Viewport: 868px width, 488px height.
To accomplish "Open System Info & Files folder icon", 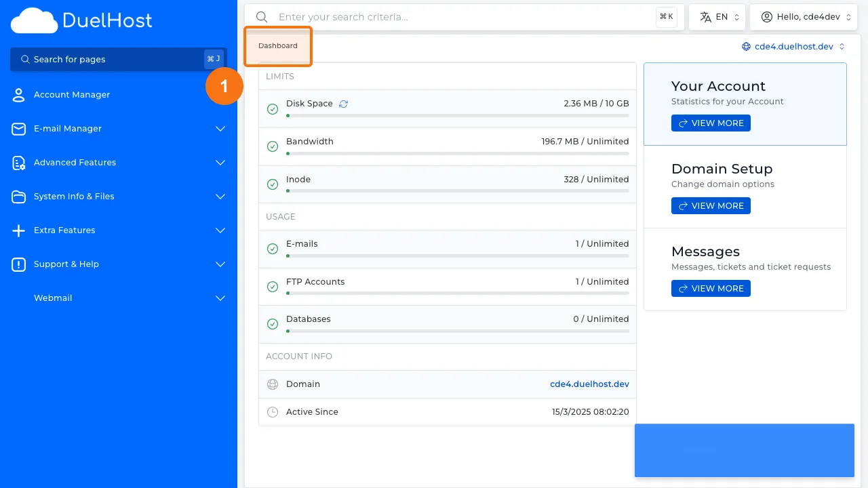I will click(x=18, y=197).
